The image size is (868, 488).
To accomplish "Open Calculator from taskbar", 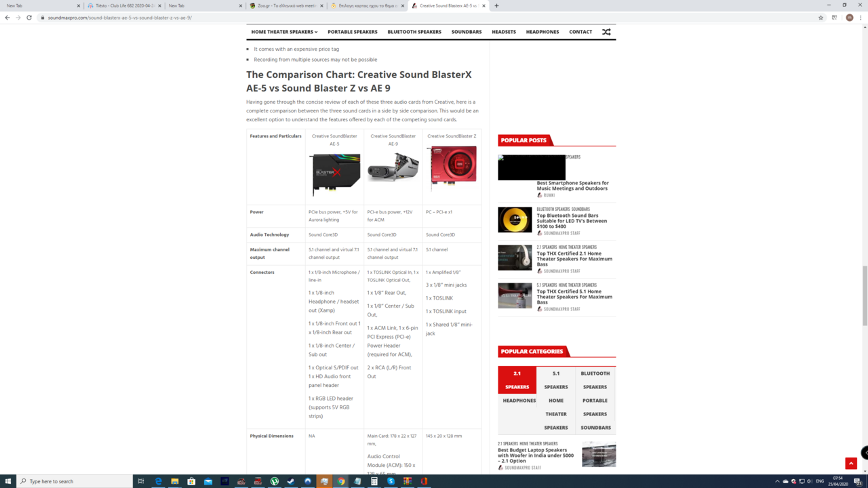I will (374, 481).
